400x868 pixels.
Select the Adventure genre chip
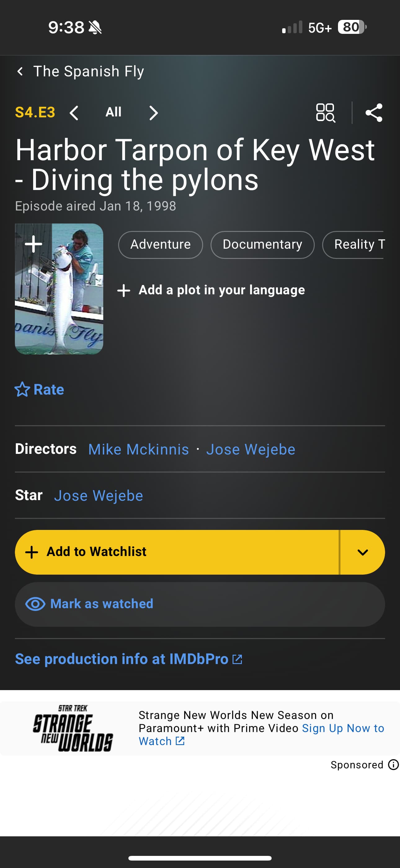pos(161,245)
